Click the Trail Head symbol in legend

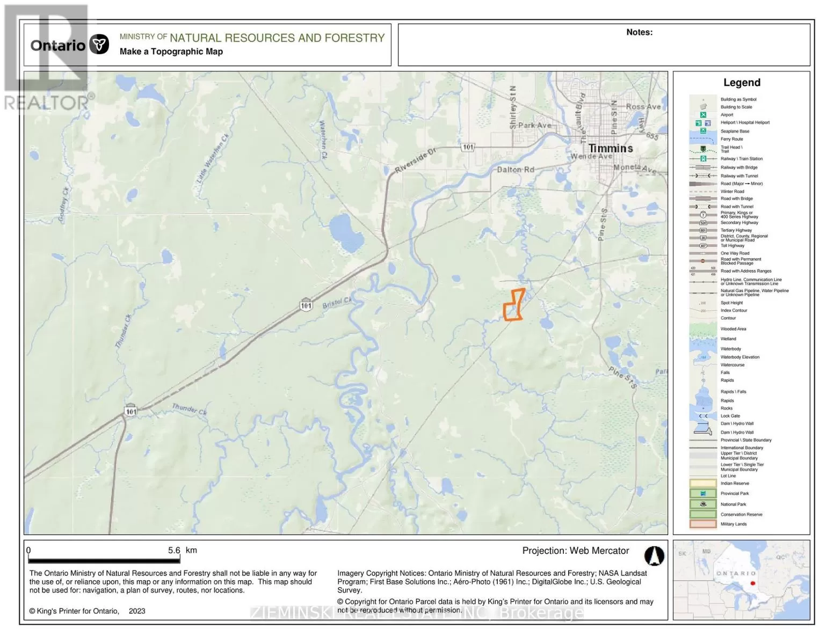pos(703,149)
